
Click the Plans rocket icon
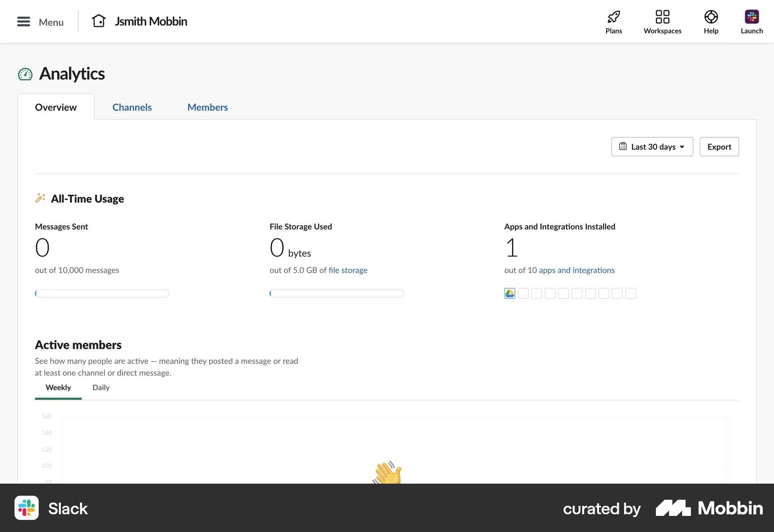pyautogui.click(x=614, y=17)
